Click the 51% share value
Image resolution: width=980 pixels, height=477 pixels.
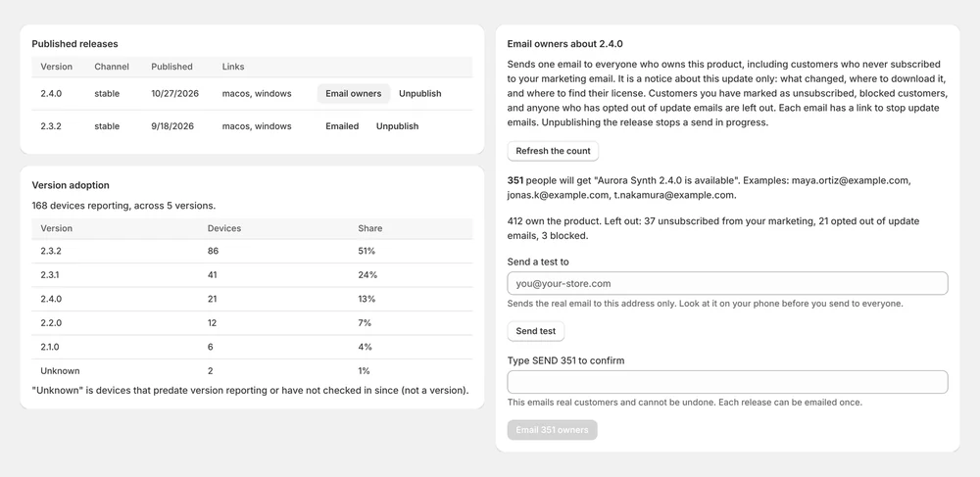(x=367, y=251)
